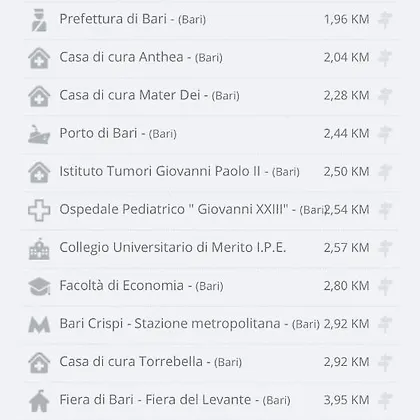Open directions signpost for Fiera del Levante
The width and height of the screenshot is (420, 420).
pyautogui.click(x=385, y=401)
